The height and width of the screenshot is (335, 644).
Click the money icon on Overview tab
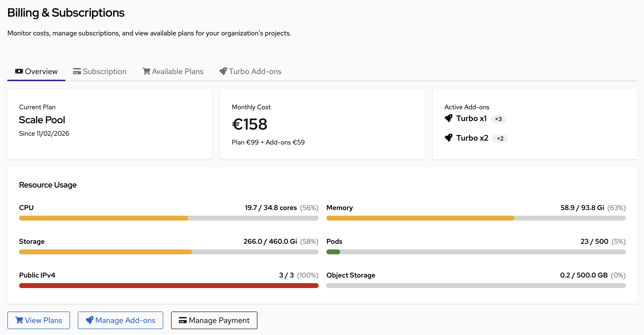19,71
